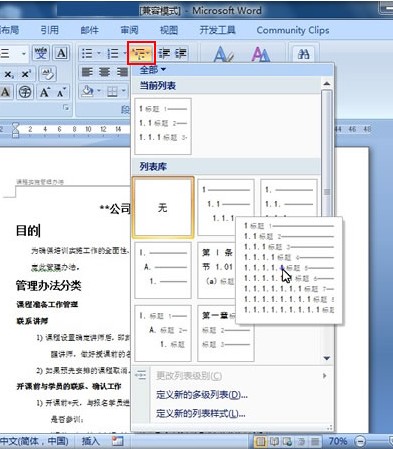Click the numbering list icon
Viewport: 393px width, 449px height.
pos(113,53)
